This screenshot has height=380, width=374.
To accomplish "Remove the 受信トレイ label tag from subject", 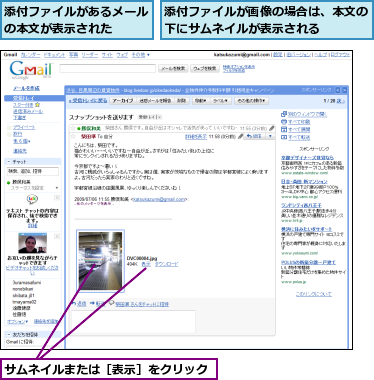I will tap(159, 117).
